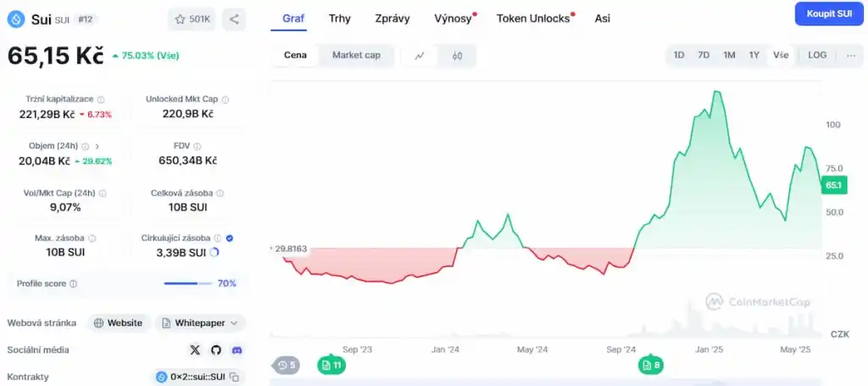
Task: Click the share icon beside the watchlist star
Action: coord(234,19)
